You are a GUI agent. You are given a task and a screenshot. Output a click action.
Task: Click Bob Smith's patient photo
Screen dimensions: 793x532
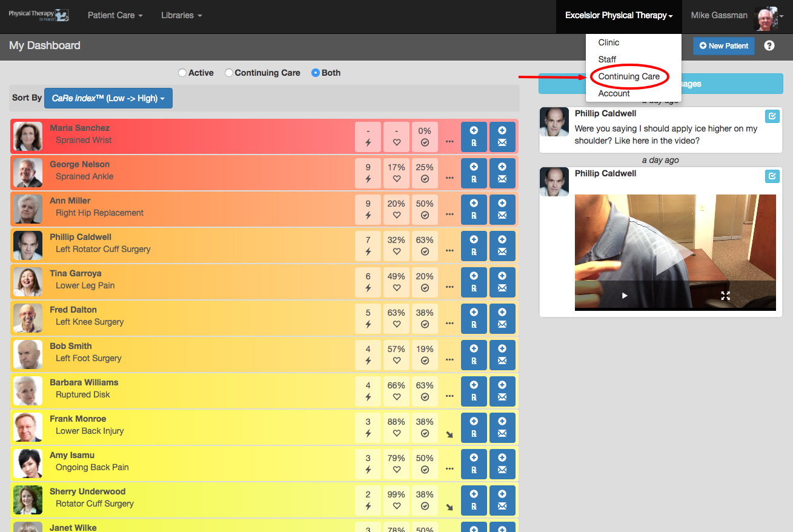tap(28, 354)
